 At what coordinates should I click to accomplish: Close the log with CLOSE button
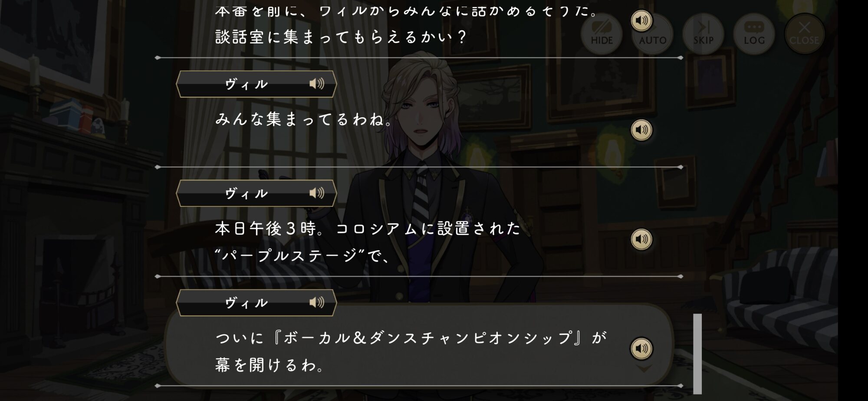(x=805, y=34)
